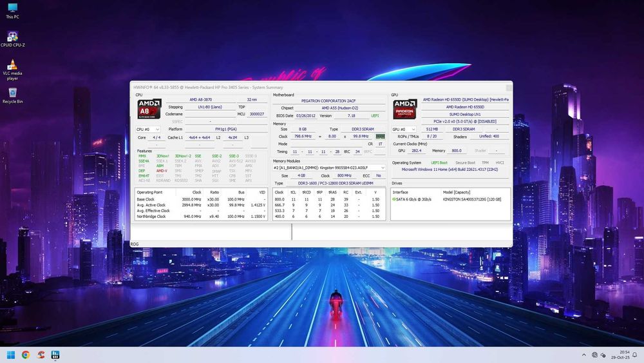The image size is (644, 363).
Task: Click the PEGATRON CORPORATION 2ACF motherboard field
Action: (328, 101)
